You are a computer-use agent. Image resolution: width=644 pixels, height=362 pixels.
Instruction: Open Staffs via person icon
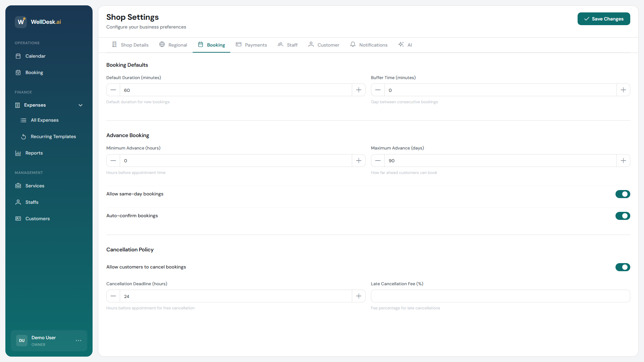(18, 202)
